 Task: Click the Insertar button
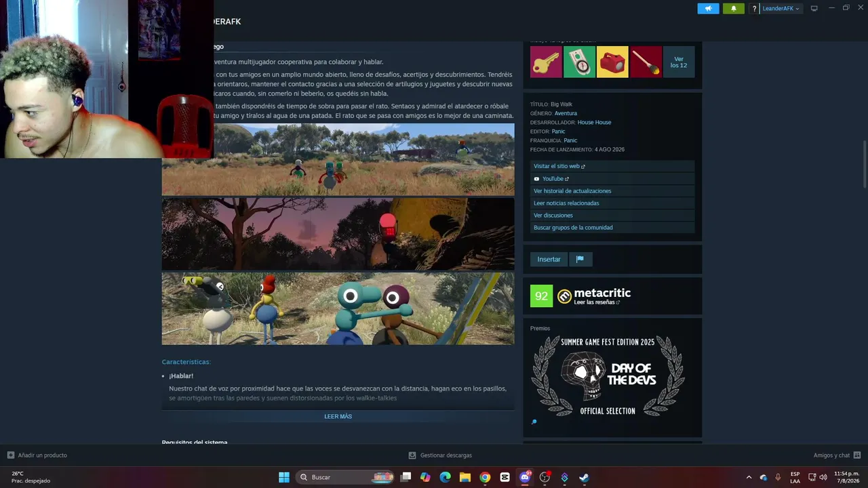tap(549, 259)
